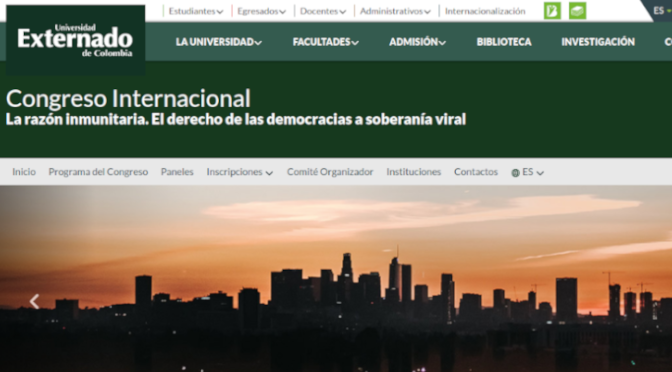Image resolution: width=672 pixels, height=372 pixels.
Task: Select Biblioteca in main navigation
Action: pos(504,42)
